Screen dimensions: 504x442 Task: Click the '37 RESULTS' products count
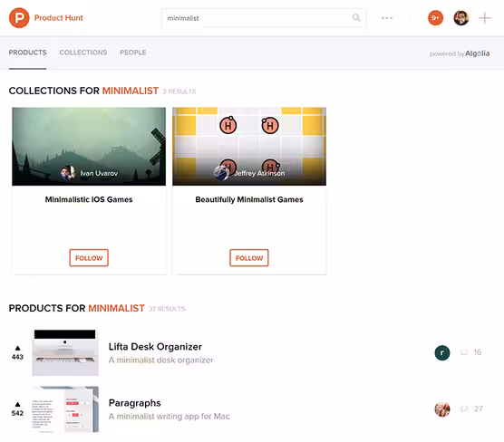pos(167,309)
